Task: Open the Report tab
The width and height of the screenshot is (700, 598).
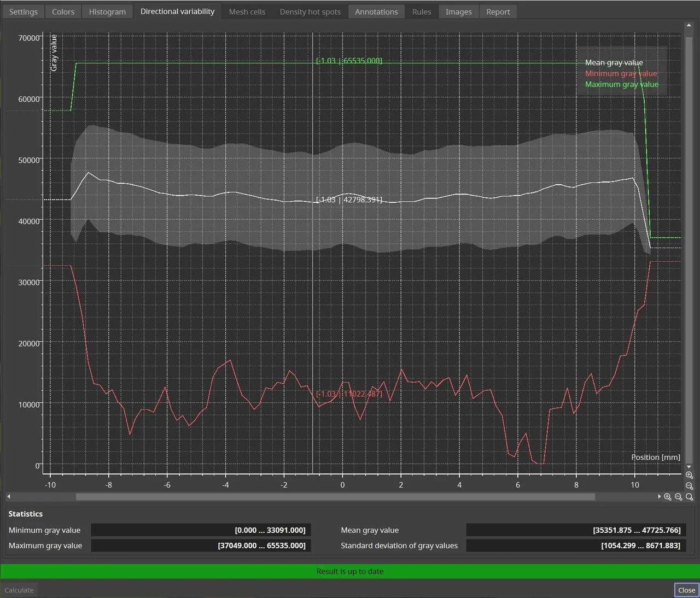Action: [498, 11]
